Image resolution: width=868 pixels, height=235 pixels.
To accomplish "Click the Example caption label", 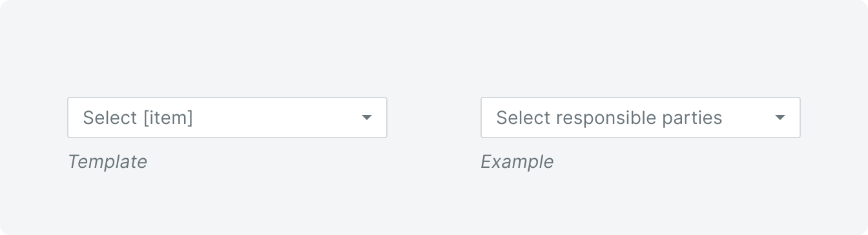I will 517,161.
